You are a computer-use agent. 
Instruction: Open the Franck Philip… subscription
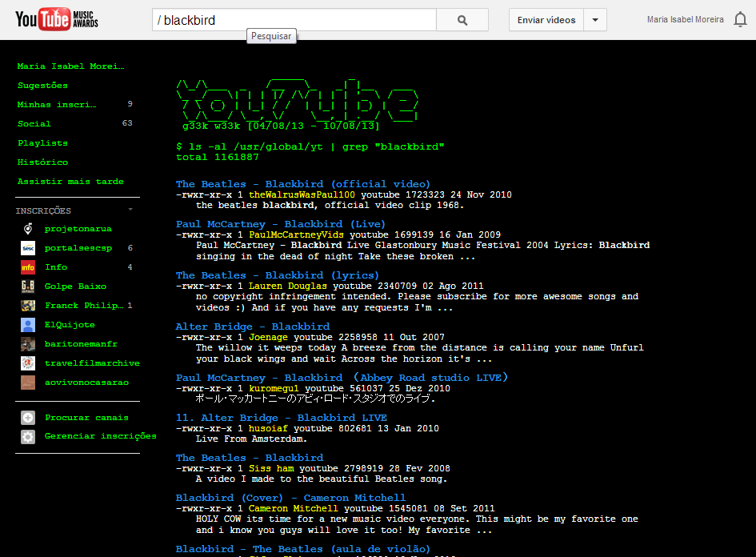pyautogui.click(x=84, y=306)
